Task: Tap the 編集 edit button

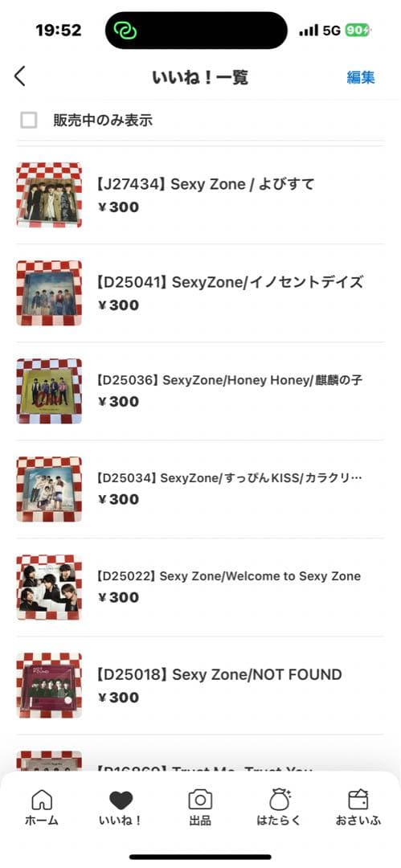Action: click(x=361, y=77)
